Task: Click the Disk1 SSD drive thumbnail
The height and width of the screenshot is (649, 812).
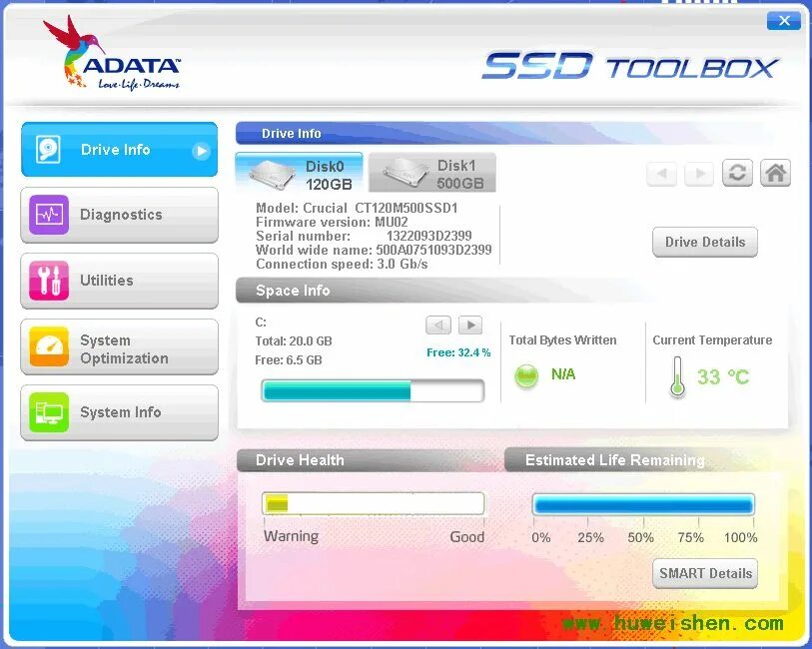Action: pos(405,174)
